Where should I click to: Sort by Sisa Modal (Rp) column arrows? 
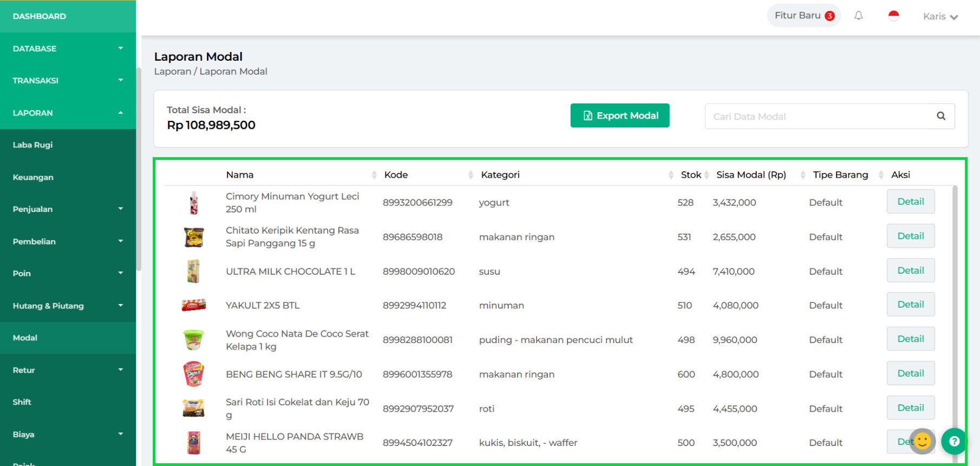pyautogui.click(x=802, y=174)
